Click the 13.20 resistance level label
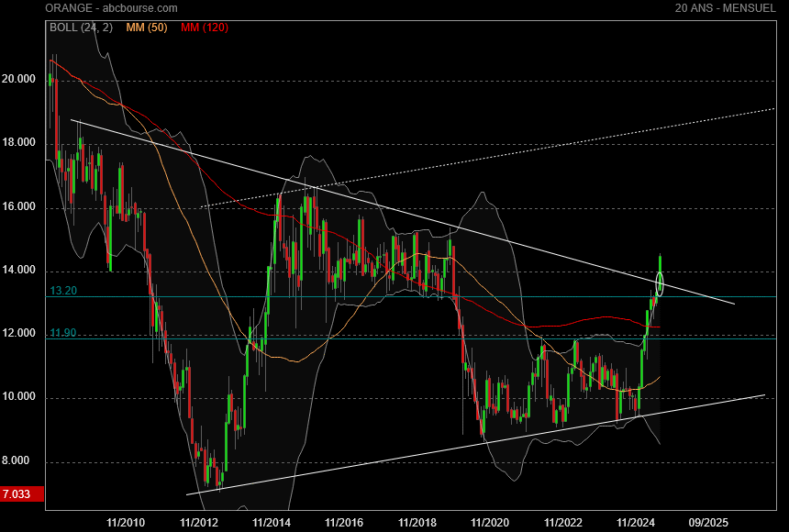The height and width of the screenshot is (532, 789). pos(63,291)
